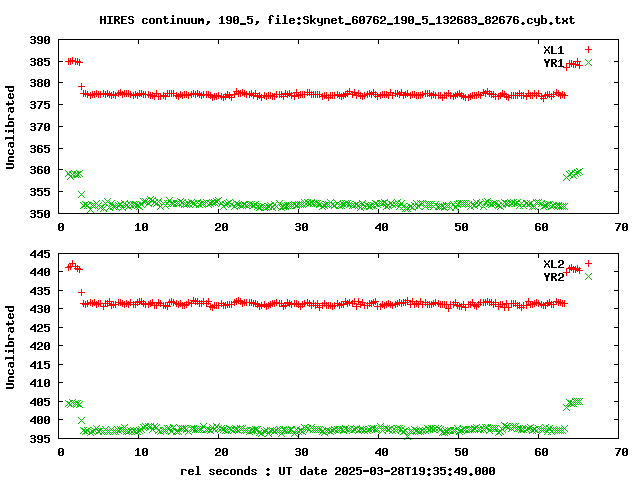Click the 415 tick label on bottom chart
Image resolution: width=640 pixels, height=480 pixels.
pos(40,365)
